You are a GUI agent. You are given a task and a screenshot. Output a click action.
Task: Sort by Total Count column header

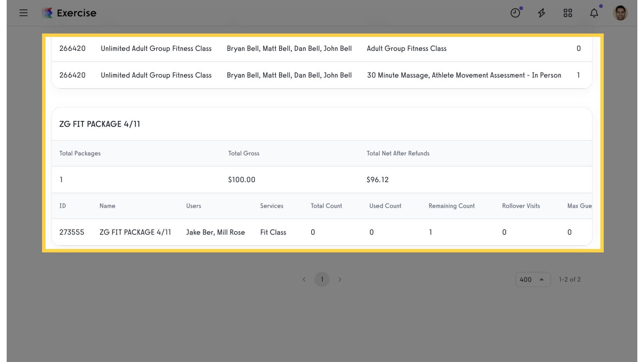tap(326, 206)
